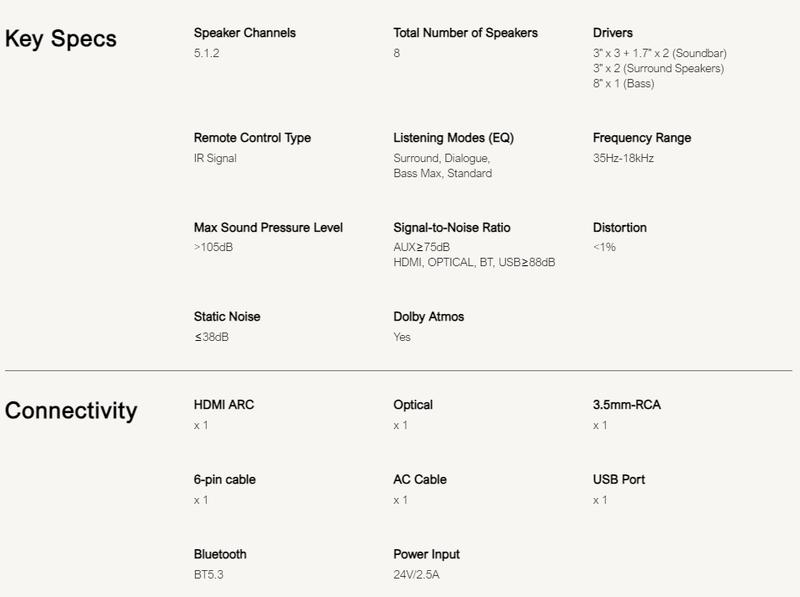Screen dimensions: 800x597
Task: Click the Total Number of Speakers label
Action: (x=465, y=33)
